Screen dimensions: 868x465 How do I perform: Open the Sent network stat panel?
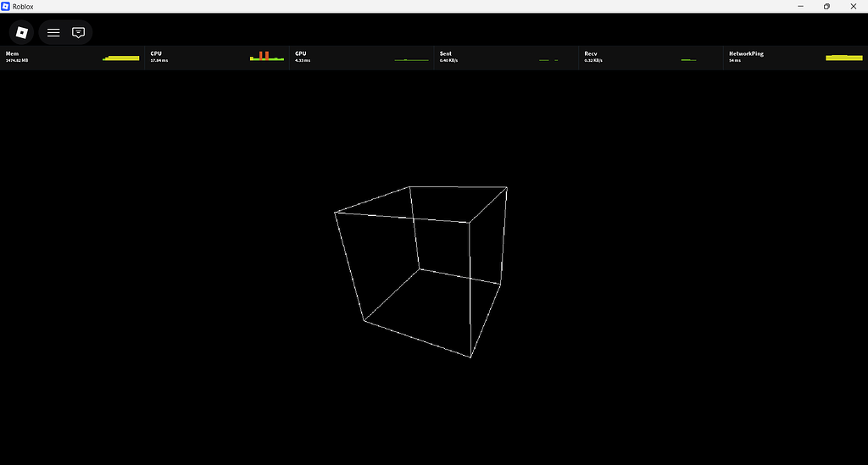point(506,58)
